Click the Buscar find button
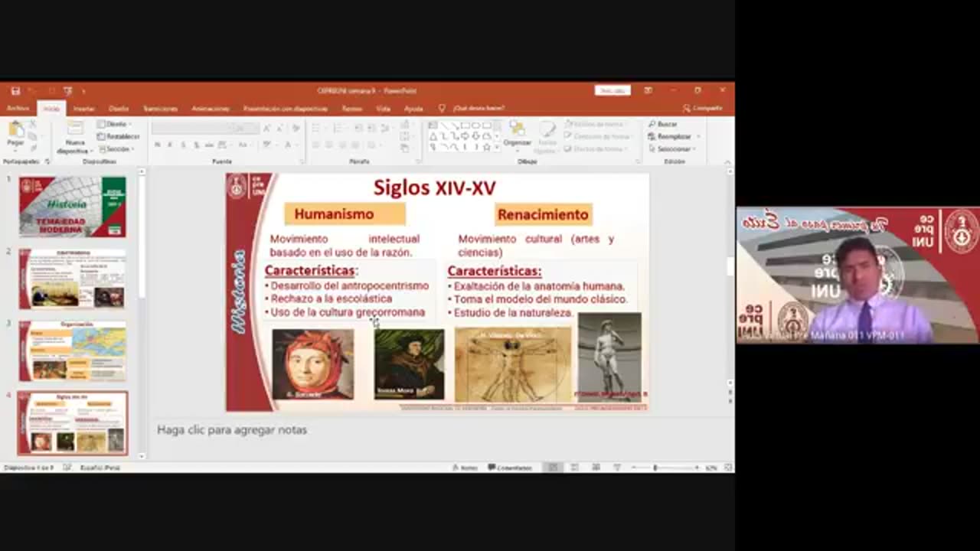 [663, 124]
